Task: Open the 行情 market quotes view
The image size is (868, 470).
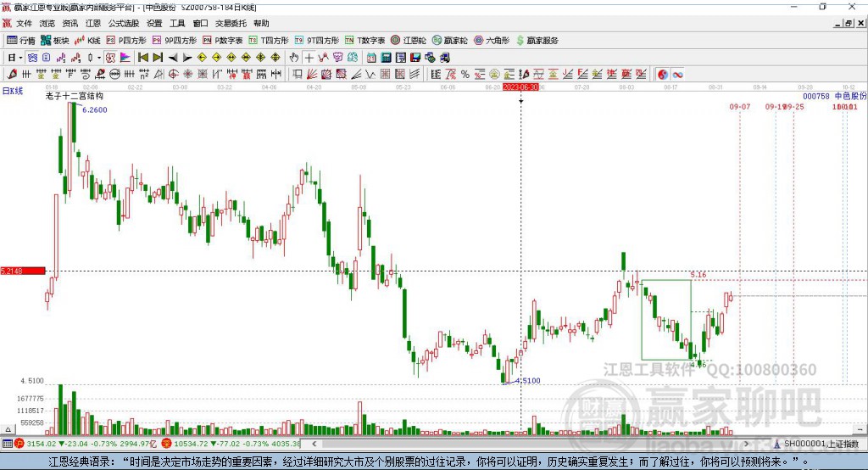Action: 20,41
